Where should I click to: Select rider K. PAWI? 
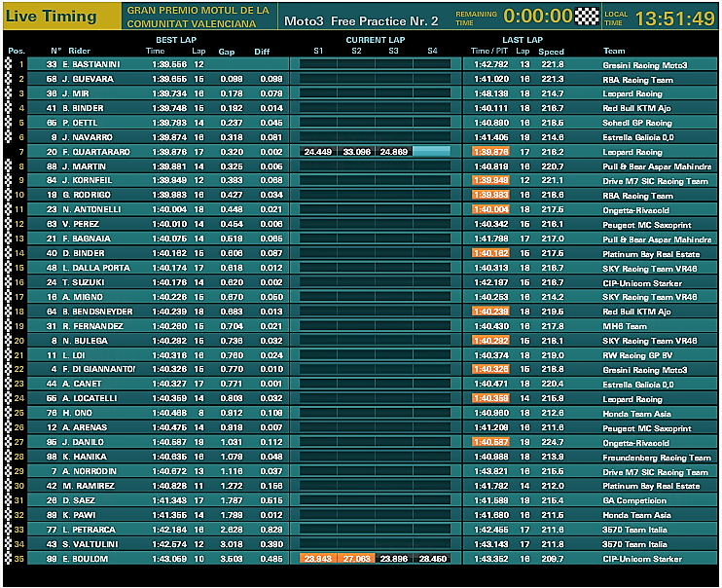click(79, 515)
